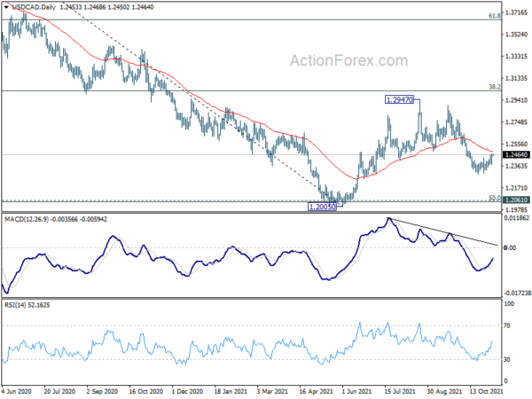Open the ActionForex.com watermark link
This screenshot has width=532, height=399.
point(344,61)
